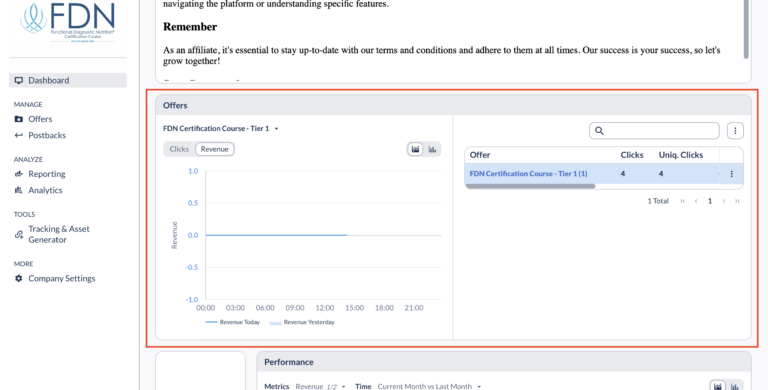
Task: Go to first page of offers
Action: click(683, 201)
